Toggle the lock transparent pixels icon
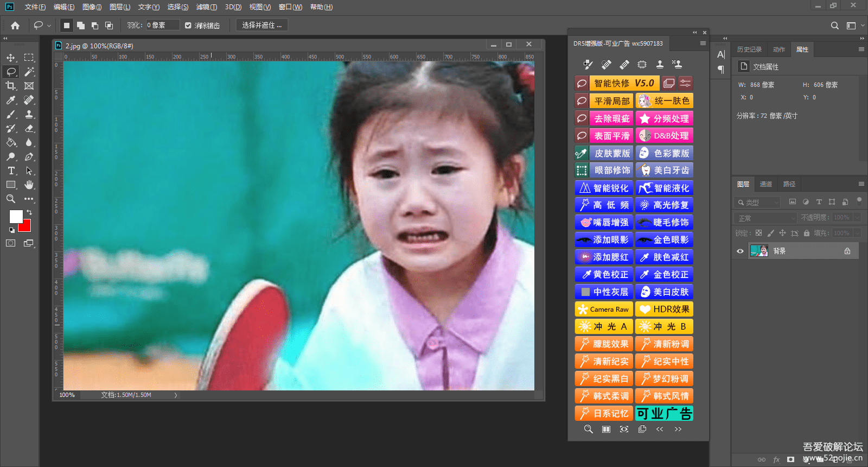868x467 pixels. coord(758,233)
